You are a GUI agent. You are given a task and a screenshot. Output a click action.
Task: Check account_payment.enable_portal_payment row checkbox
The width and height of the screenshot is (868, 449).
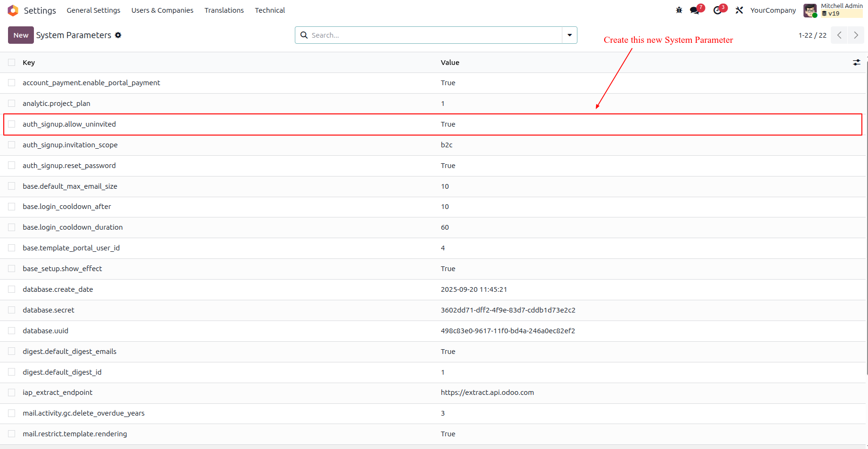pos(12,83)
